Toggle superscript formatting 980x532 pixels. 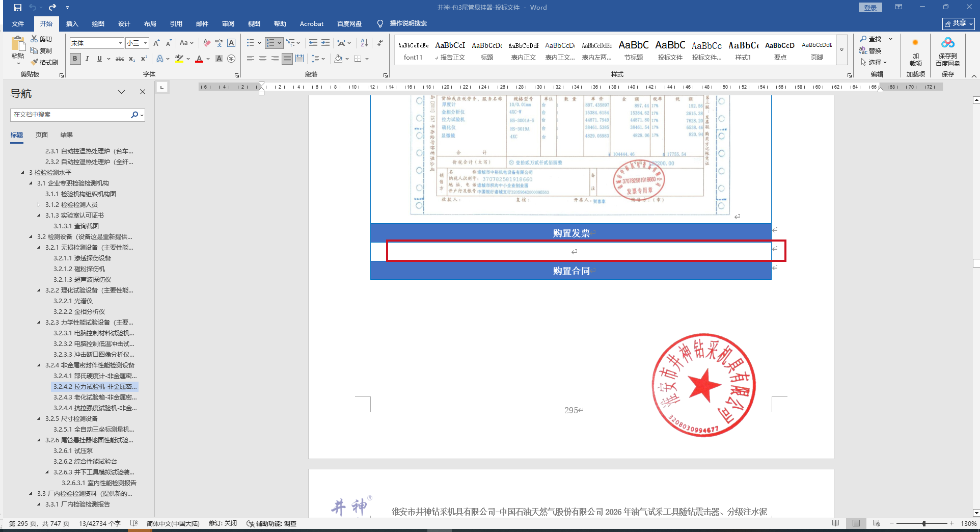tap(144, 59)
